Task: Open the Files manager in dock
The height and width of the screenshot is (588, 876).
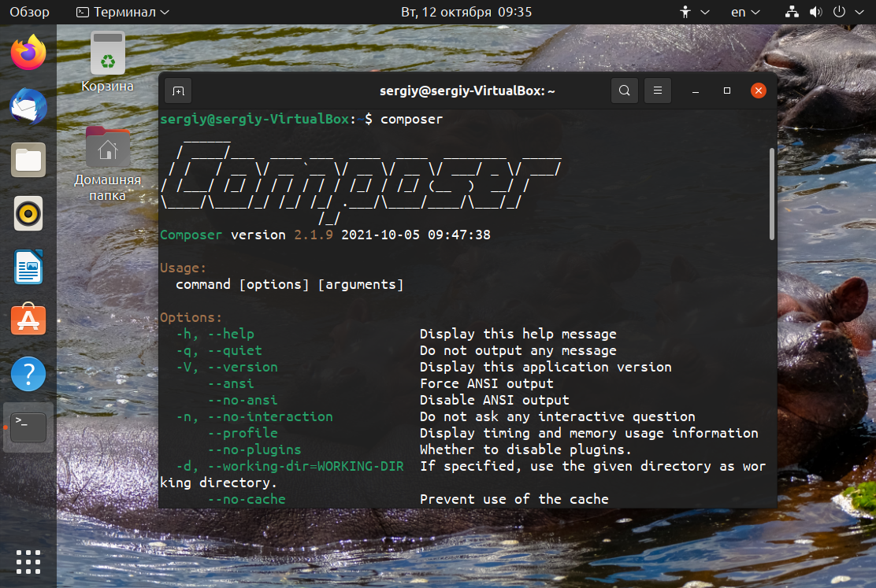Action: (28, 160)
